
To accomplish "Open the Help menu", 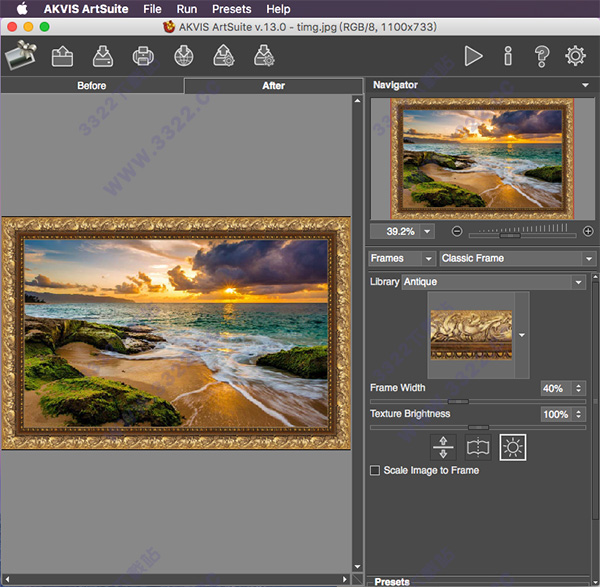I will pyautogui.click(x=278, y=9).
